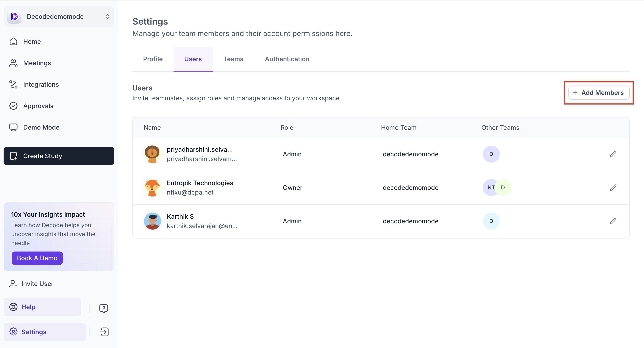Switch to the Teams tab
Viewport: 644px width, 348px height.
(233, 59)
